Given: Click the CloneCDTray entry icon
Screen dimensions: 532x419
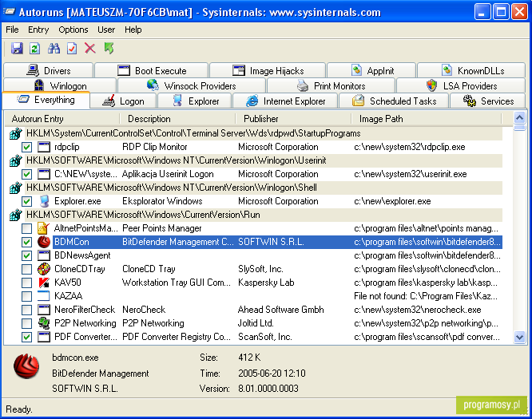Looking at the screenshot, I should click(44, 269).
